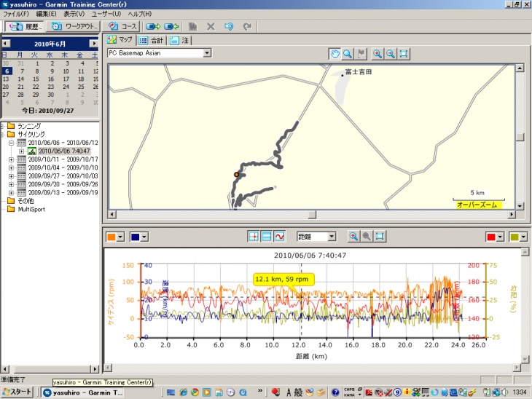
Task: Click the volume speaker tray icon
Action: click(505, 392)
